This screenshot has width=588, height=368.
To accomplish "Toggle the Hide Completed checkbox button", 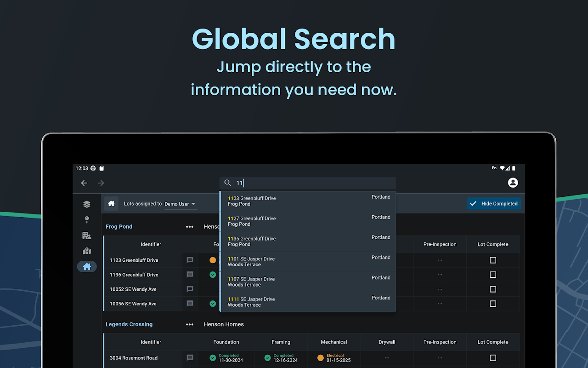I will click(494, 204).
